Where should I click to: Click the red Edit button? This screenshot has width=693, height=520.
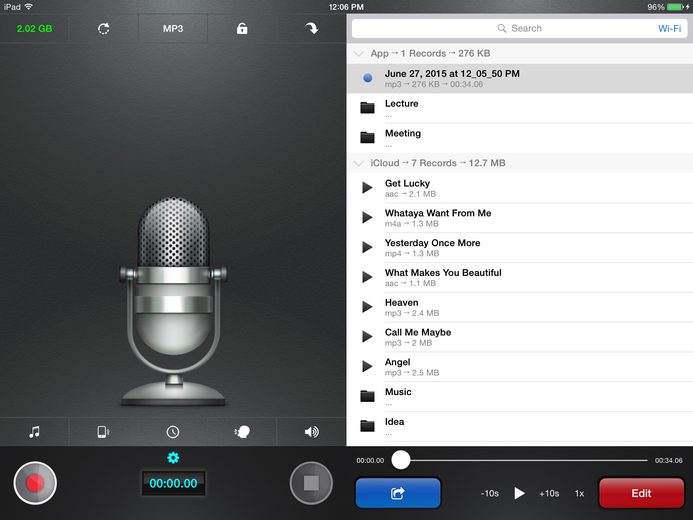[x=641, y=493]
